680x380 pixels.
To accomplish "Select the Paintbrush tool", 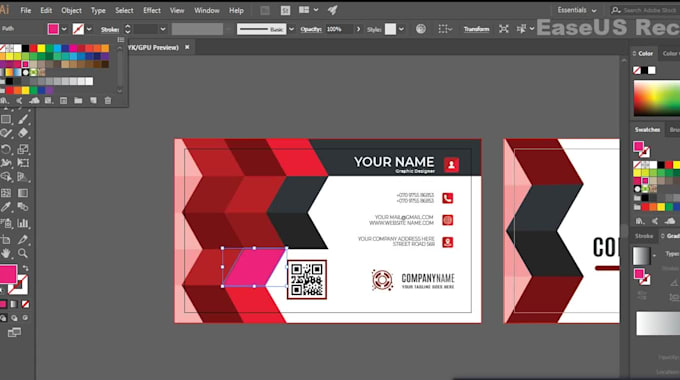I will pos(23,119).
